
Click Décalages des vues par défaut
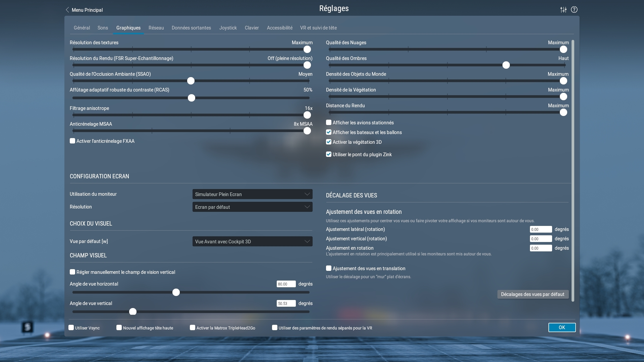(x=533, y=294)
